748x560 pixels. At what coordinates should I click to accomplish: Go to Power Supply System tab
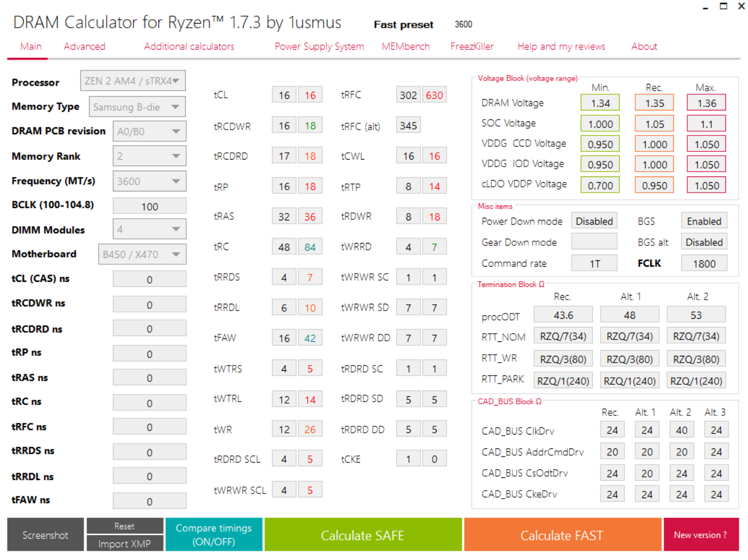(319, 46)
